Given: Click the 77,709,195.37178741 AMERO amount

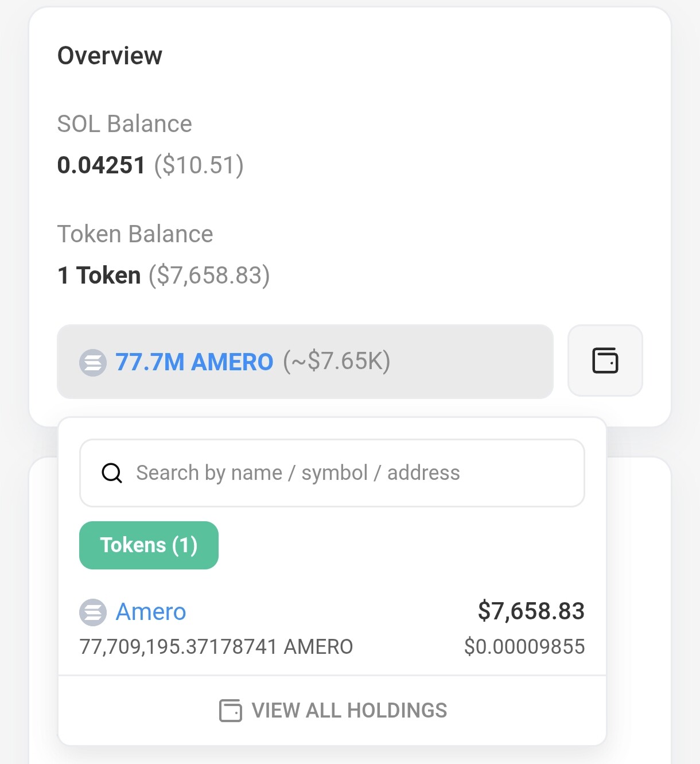Looking at the screenshot, I should point(216,647).
